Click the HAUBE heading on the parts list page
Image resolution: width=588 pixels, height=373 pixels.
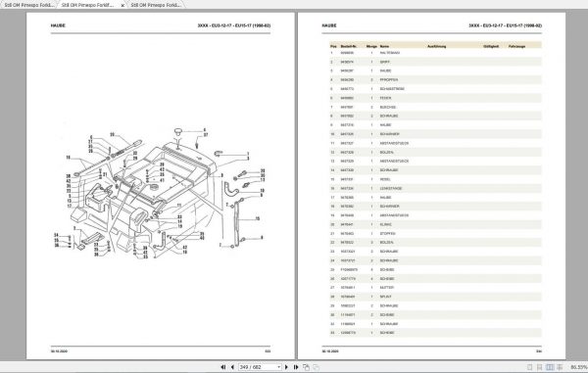click(329, 25)
